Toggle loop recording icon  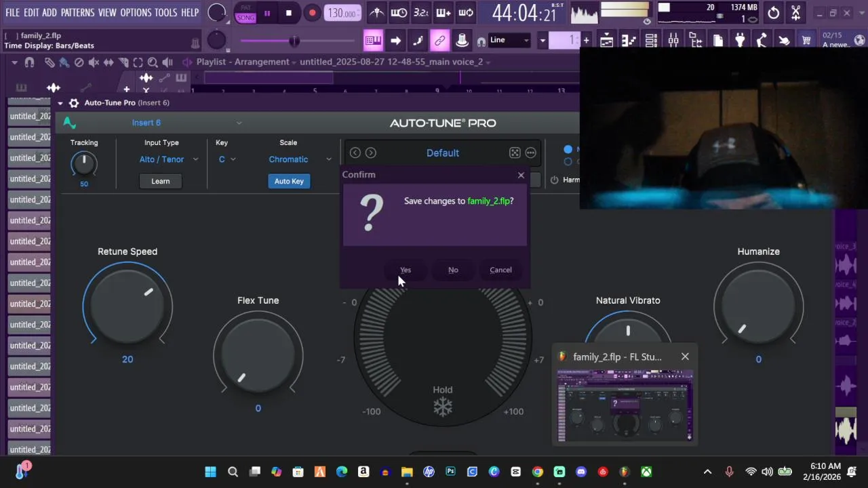[466, 13]
